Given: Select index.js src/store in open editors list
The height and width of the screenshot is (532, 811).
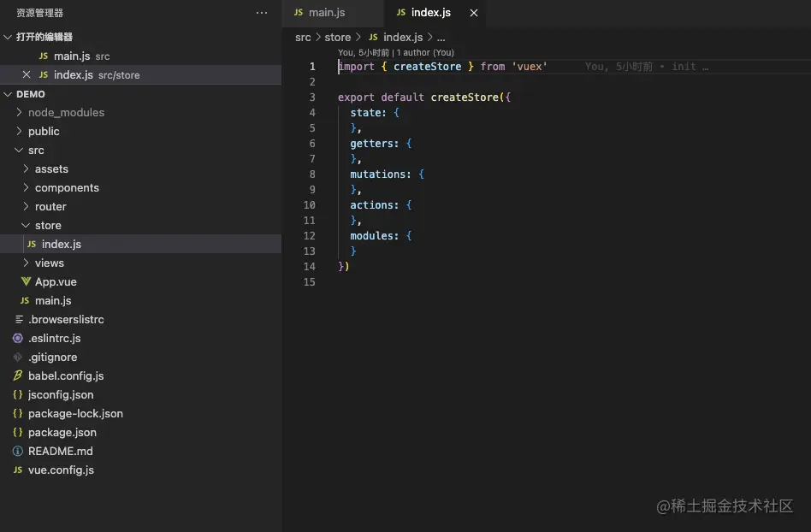Looking at the screenshot, I should pos(140,74).
